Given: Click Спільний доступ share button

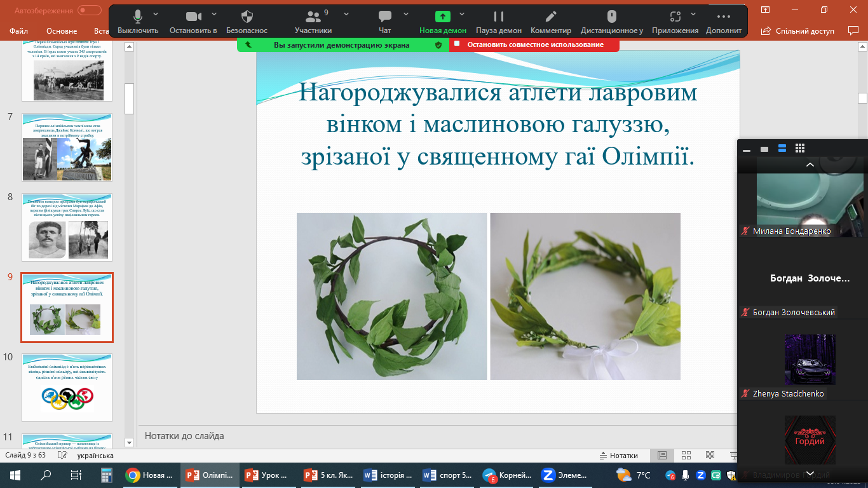Looking at the screenshot, I should (x=797, y=30).
